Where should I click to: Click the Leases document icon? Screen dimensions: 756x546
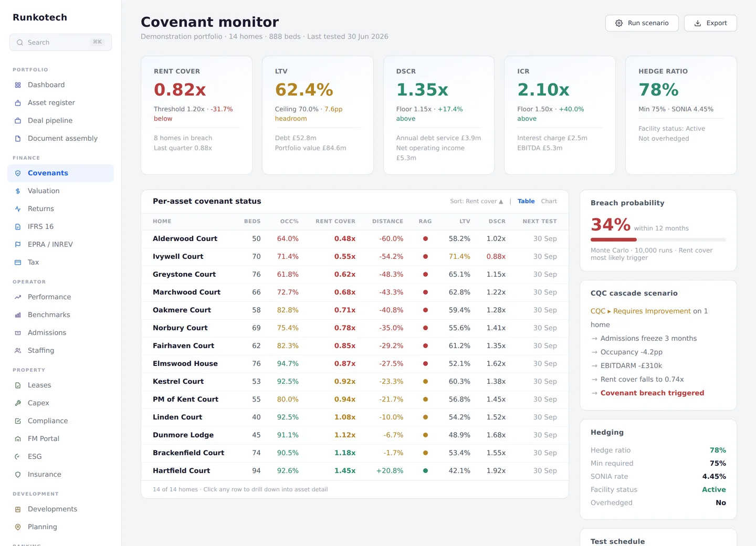[18, 385]
